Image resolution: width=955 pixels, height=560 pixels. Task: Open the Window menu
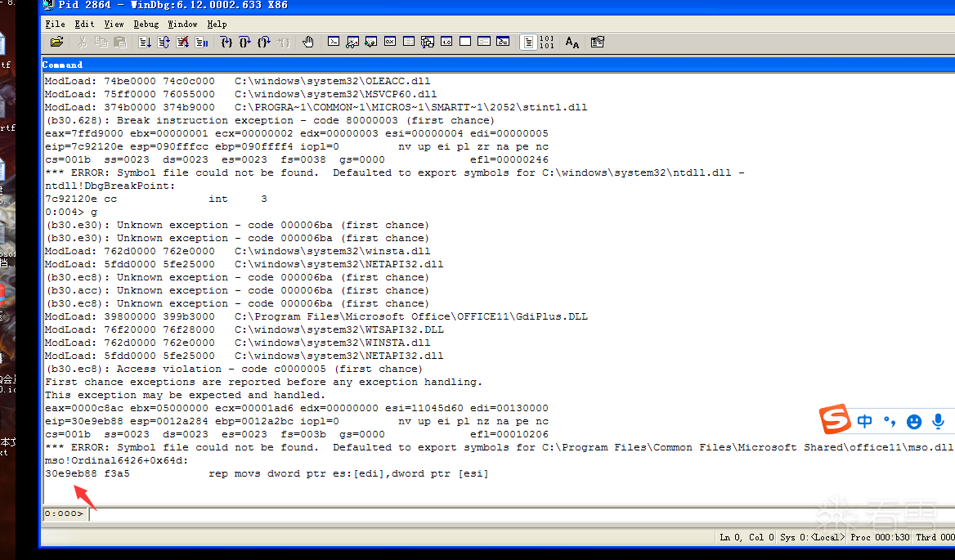pyautogui.click(x=182, y=25)
